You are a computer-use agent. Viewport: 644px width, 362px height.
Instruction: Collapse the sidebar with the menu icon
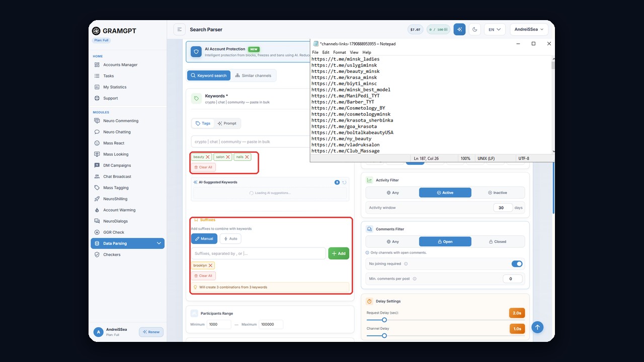[x=179, y=30]
